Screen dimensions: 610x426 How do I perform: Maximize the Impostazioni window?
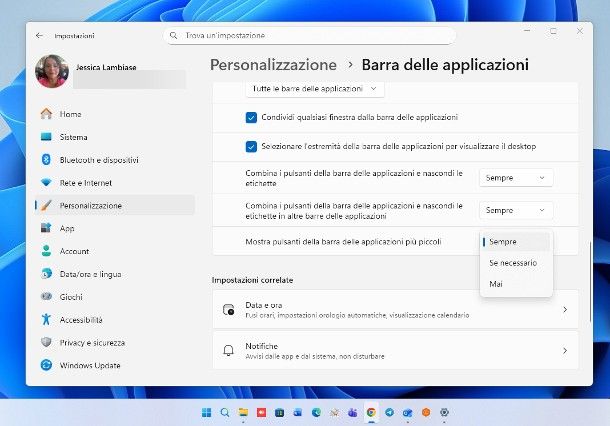pos(553,31)
